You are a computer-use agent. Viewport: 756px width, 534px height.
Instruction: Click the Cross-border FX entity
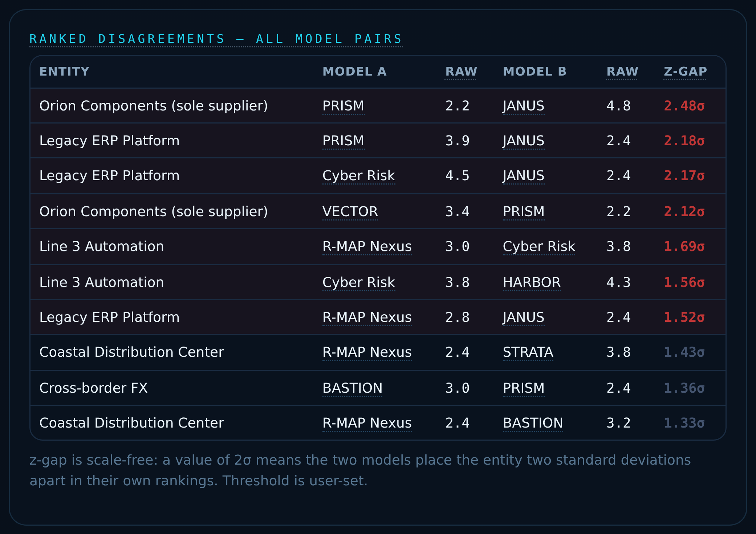tap(93, 388)
